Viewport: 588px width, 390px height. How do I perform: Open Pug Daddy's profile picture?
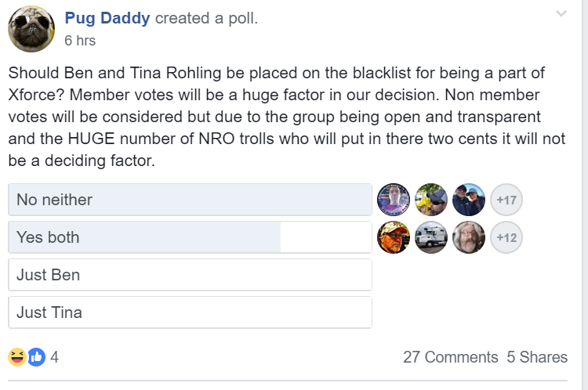pyautogui.click(x=31, y=29)
